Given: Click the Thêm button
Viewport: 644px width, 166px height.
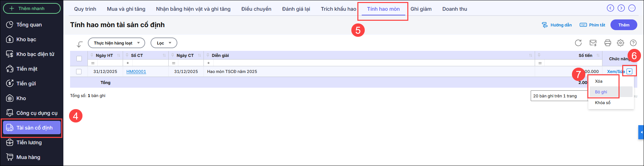Looking at the screenshot, I should click(x=624, y=25).
